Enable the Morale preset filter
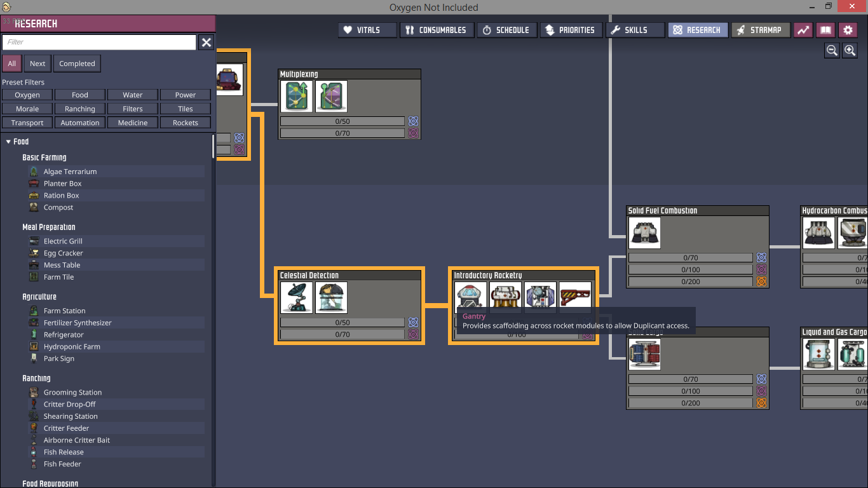 click(x=27, y=109)
